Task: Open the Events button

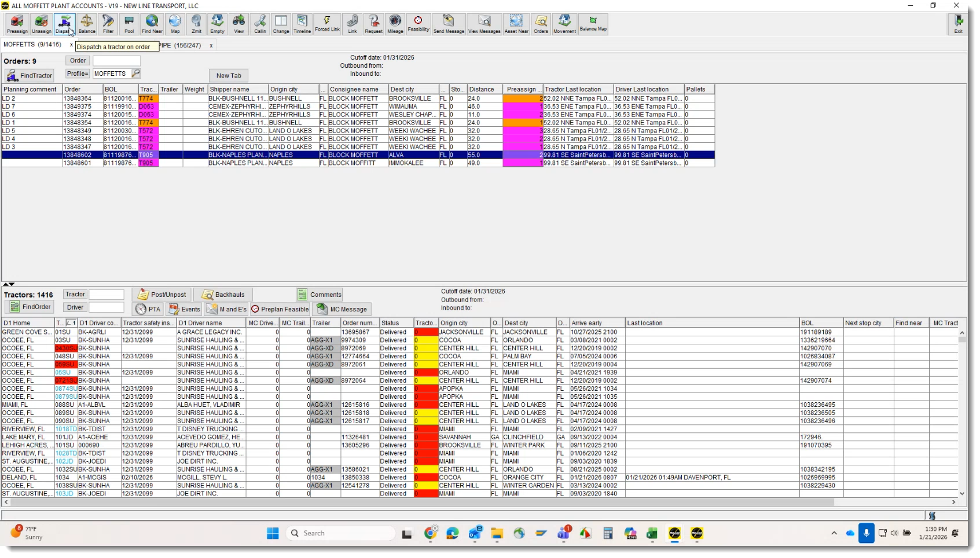Action: (x=184, y=309)
